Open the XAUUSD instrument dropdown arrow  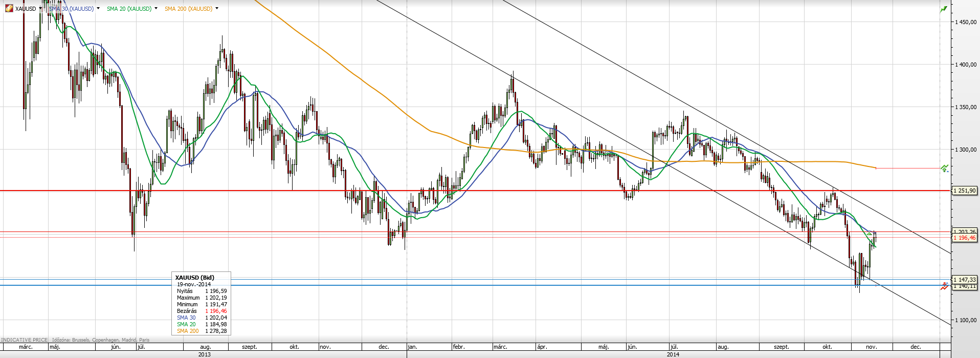click(x=40, y=9)
